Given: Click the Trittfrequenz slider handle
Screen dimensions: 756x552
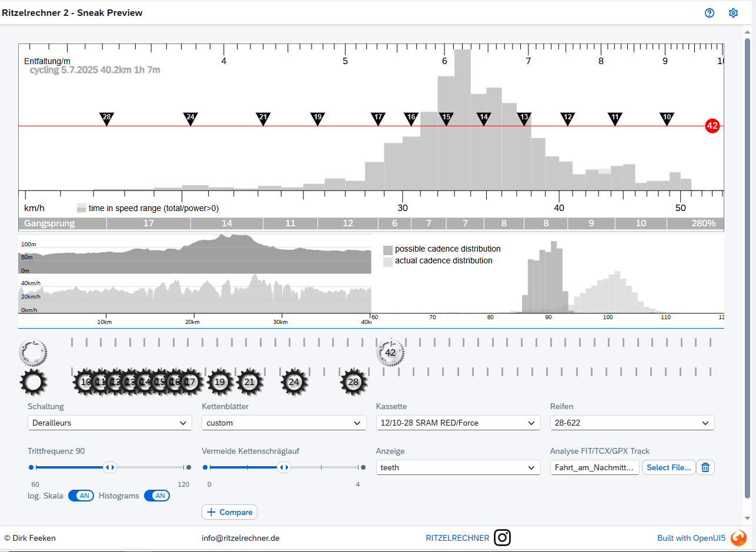Looking at the screenshot, I should (x=109, y=467).
